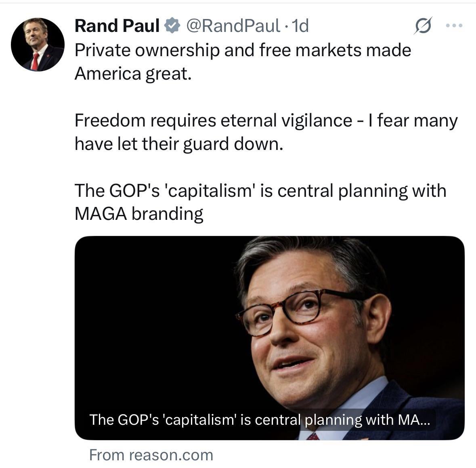
Task: Click the tweet line ending "central planning with"
Action: tap(260, 191)
